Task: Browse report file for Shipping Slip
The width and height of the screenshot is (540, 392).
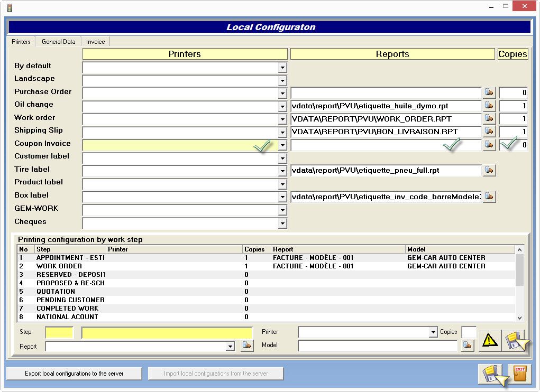Action: (x=489, y=132)
